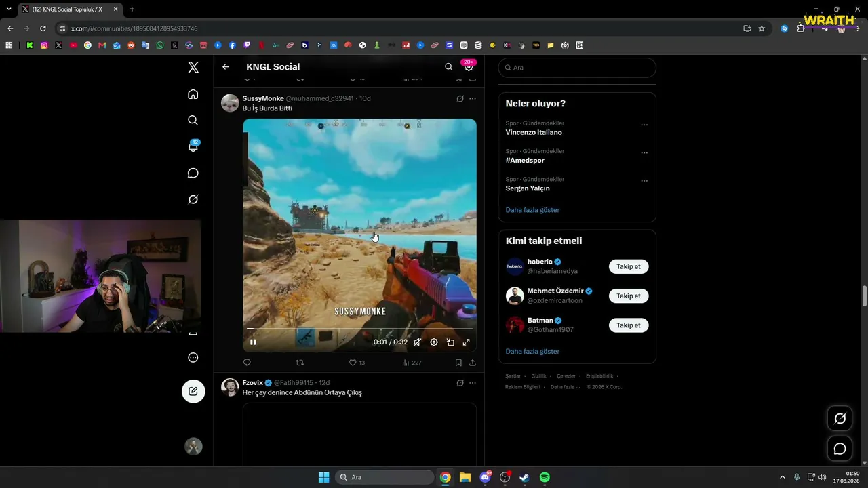Ask Grok about Fzovix's post
Image resolution: width=868 pixels, height=488 pixels.
460,383
